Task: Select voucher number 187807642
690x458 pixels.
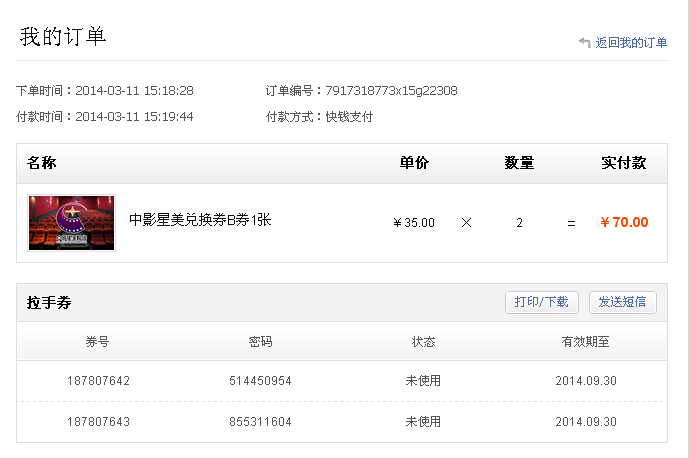Action: coord(98,381)
